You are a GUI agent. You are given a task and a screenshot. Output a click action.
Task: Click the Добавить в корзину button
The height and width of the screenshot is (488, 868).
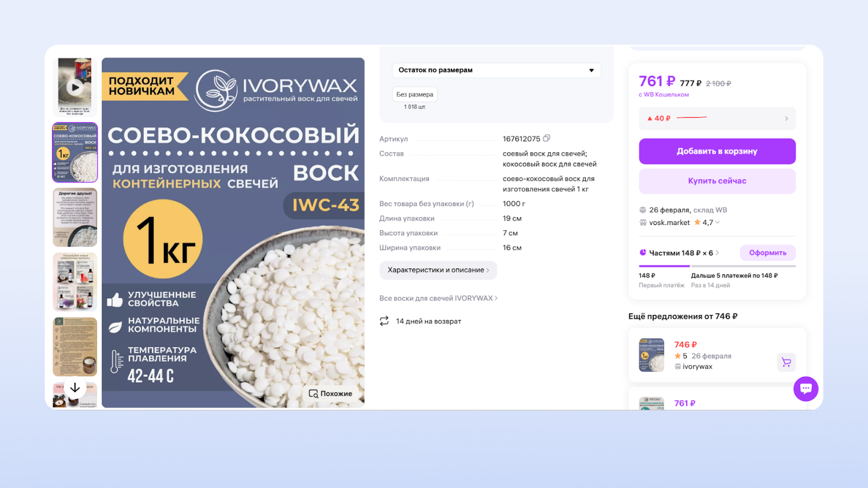tap(717, 151)
